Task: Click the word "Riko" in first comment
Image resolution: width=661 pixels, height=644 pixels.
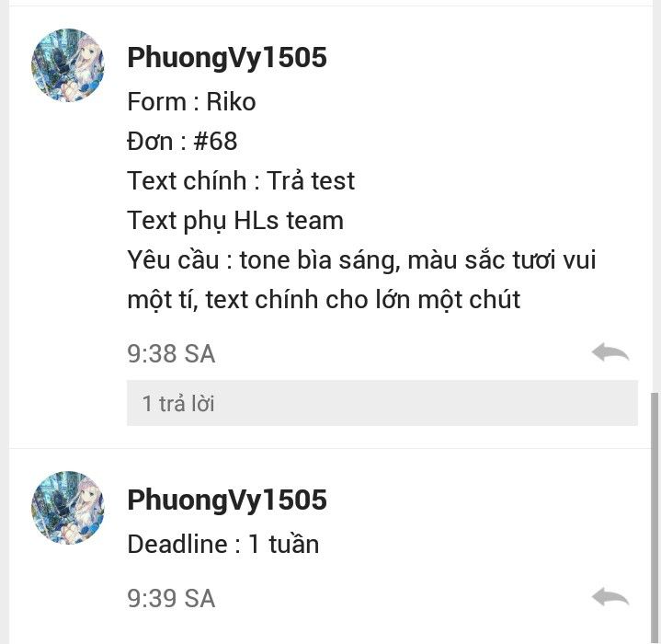Action: 231,101
